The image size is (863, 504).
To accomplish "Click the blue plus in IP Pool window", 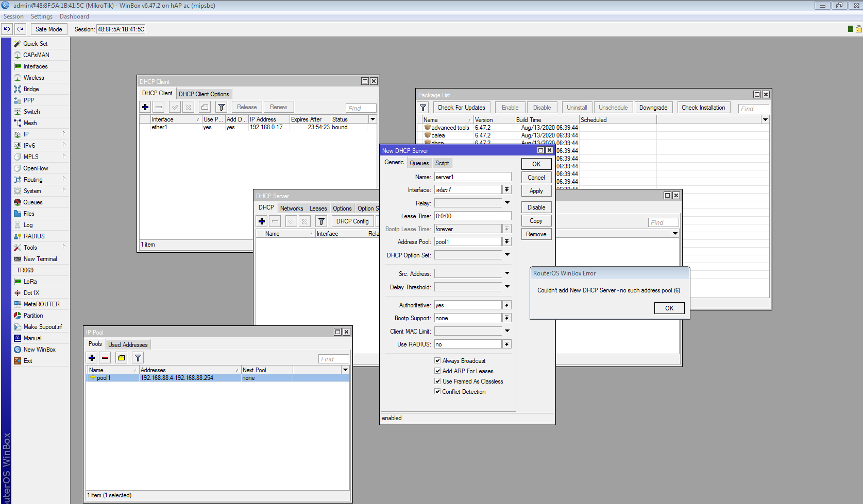I will click(92, 358).
